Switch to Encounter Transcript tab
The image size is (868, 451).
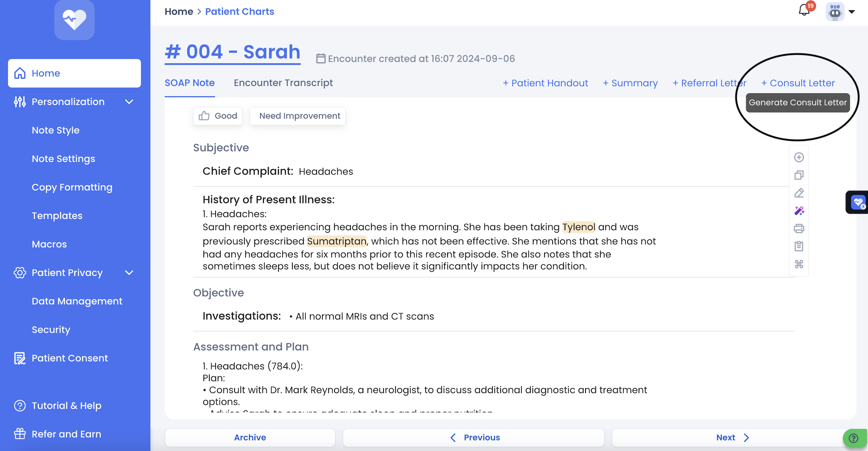coord(283,83)
